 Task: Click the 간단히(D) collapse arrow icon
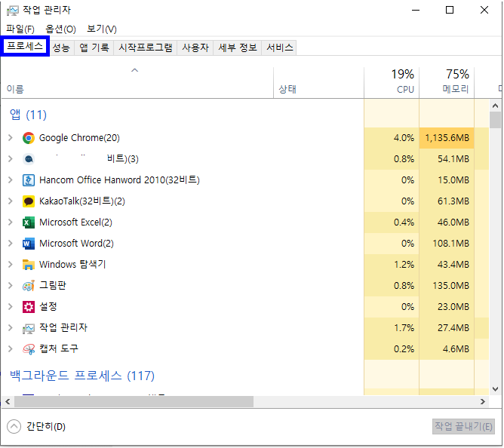pyautogui.click(x=14, y=427)
